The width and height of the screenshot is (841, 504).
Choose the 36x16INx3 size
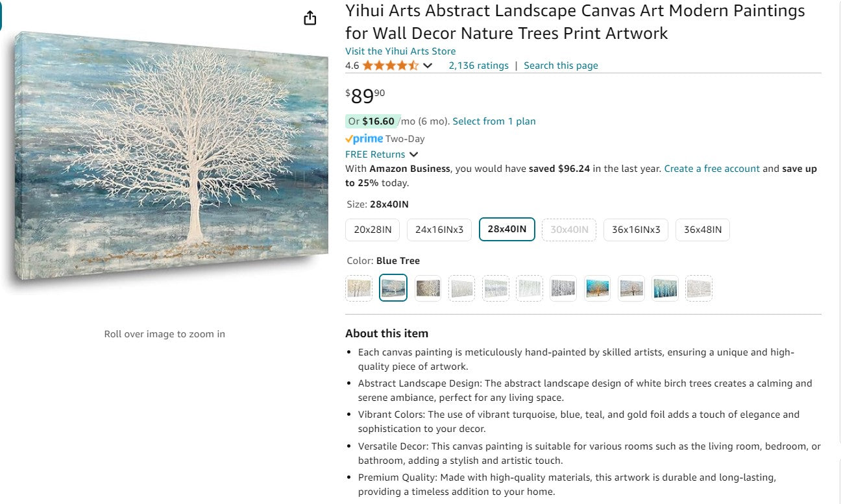click(x=636, y=230)
